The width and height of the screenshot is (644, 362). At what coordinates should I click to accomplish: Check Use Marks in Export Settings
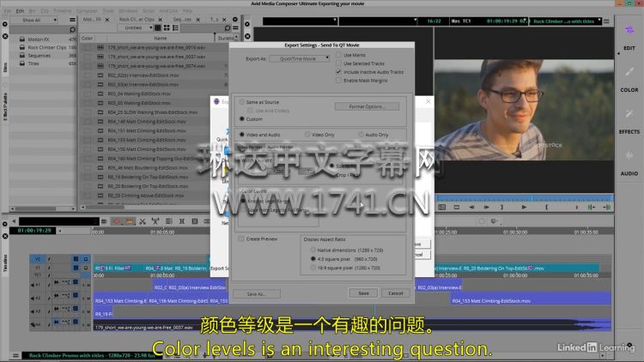(339, 55)
